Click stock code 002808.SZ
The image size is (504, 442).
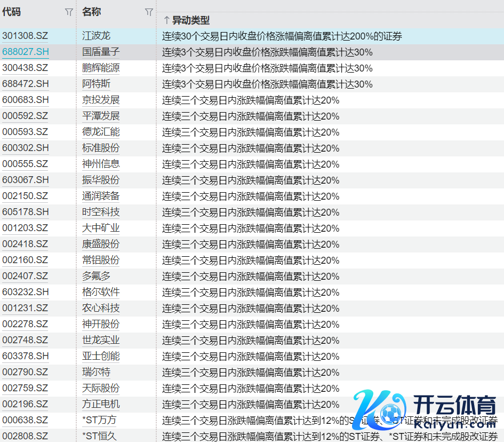coord(25,436)
